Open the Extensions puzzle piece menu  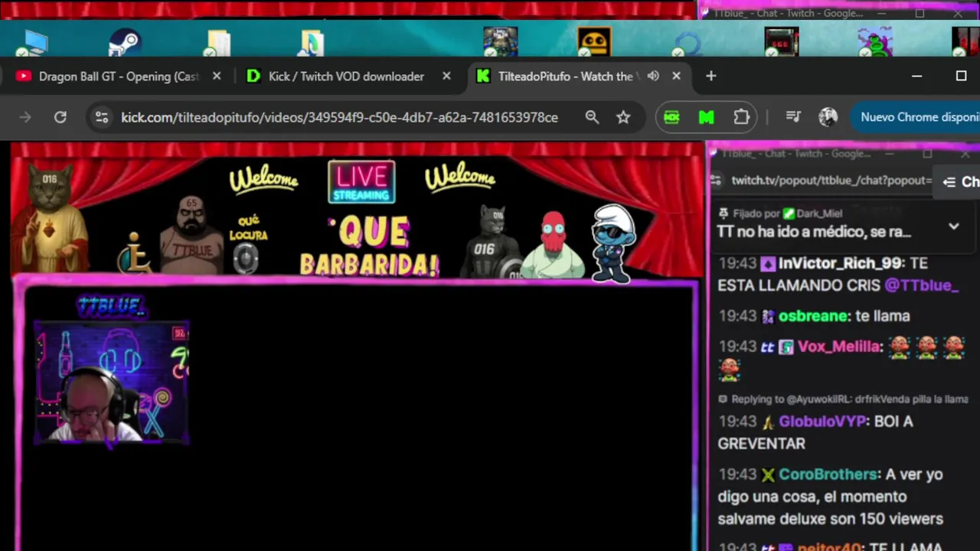[x=741, y=117]
